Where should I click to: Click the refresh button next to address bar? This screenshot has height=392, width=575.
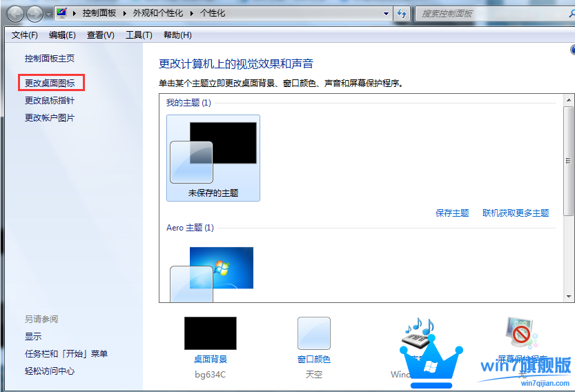(402, 14)
